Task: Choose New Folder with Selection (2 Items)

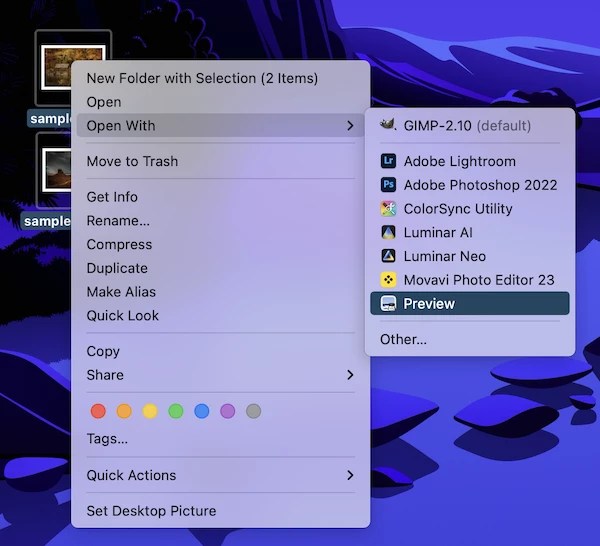Action: point(220,78)
